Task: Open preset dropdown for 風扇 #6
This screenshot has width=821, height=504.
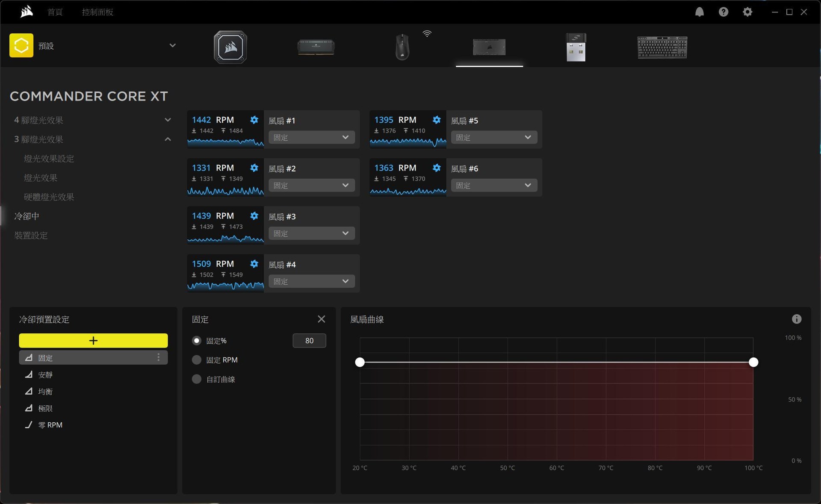Action: coord(494,185)
